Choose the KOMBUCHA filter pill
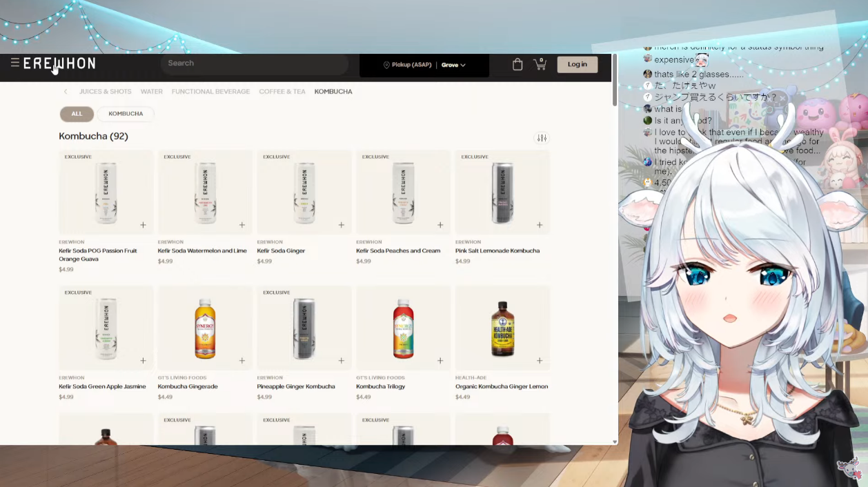 click(x=126, y=114)
